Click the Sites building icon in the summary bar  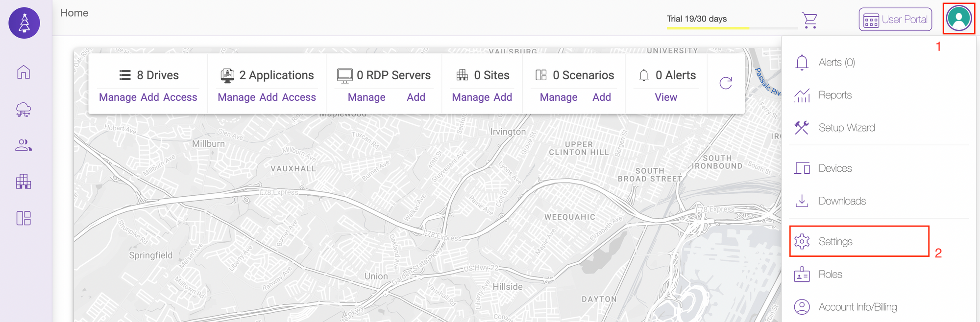(462, 75)
